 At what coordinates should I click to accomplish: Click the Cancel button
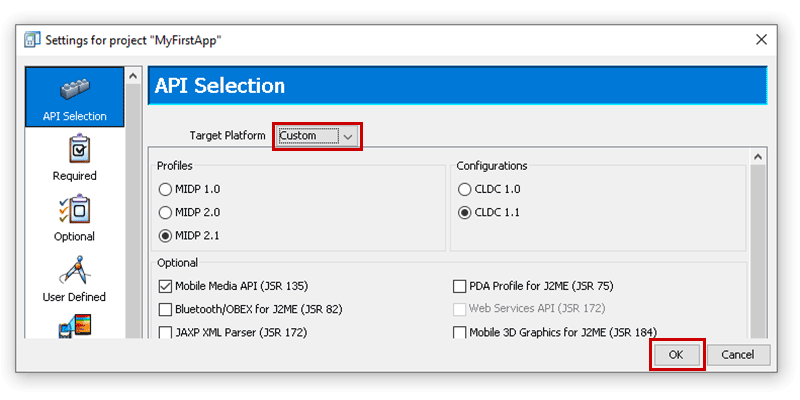tap(738, 355)
